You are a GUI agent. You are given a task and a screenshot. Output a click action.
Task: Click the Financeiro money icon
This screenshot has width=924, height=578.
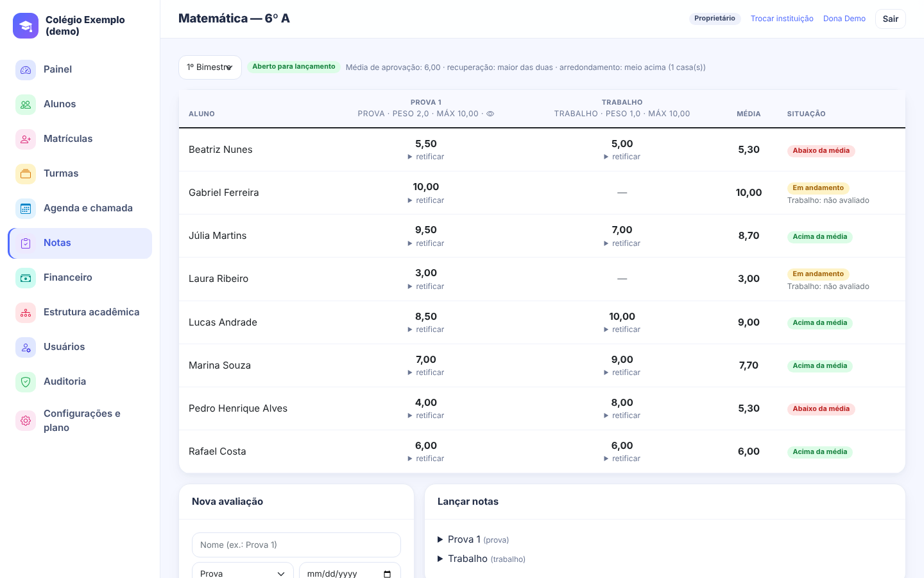pos(26,277)
